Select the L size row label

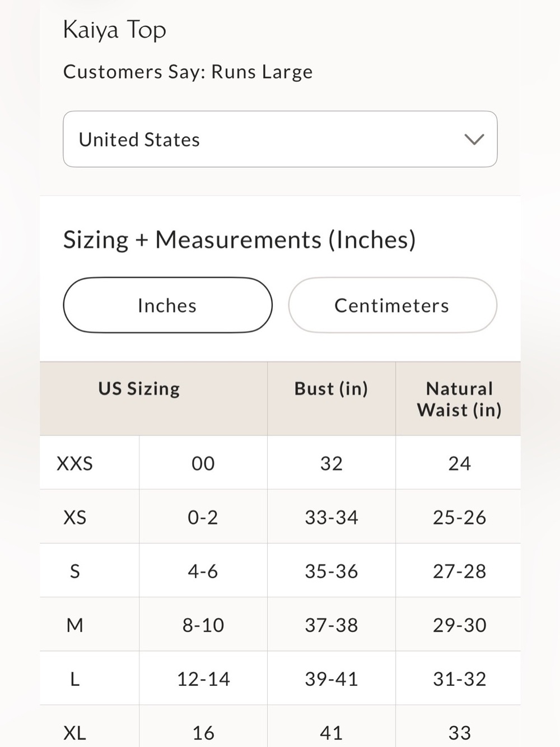[75, 679]
